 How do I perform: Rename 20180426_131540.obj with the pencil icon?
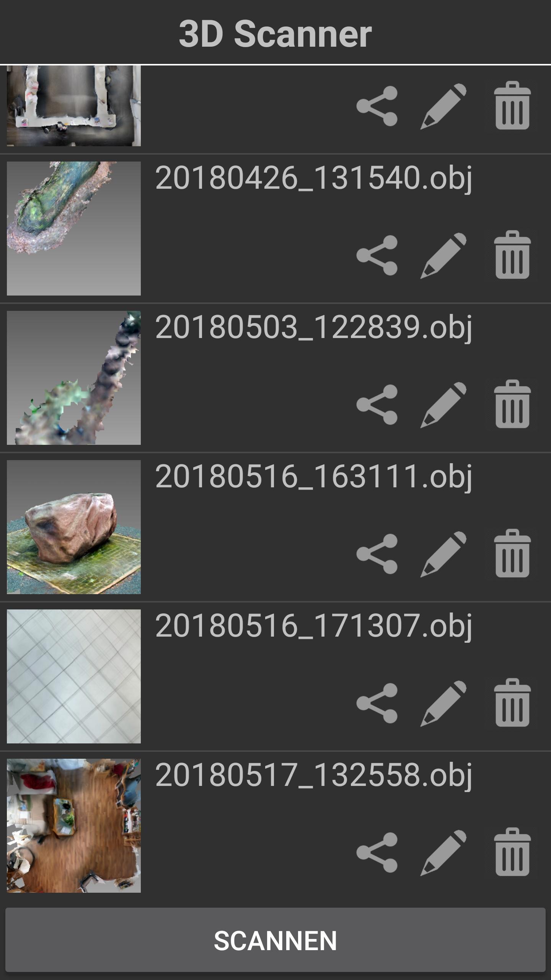click(x=443, y=255)
